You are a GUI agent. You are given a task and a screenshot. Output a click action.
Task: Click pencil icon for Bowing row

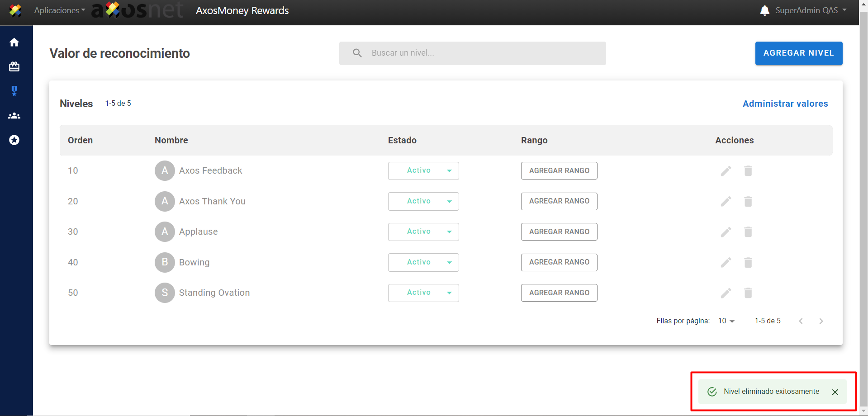tap(726, 263)
